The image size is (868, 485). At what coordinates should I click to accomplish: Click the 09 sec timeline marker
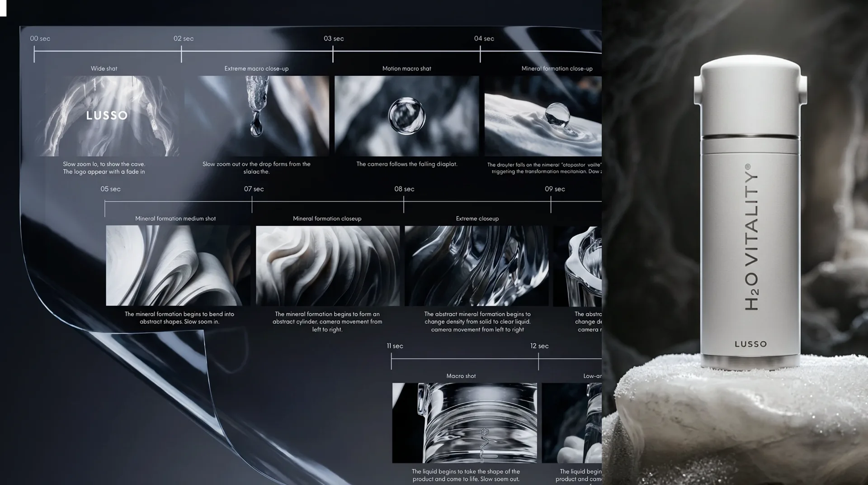click(555, 189)
